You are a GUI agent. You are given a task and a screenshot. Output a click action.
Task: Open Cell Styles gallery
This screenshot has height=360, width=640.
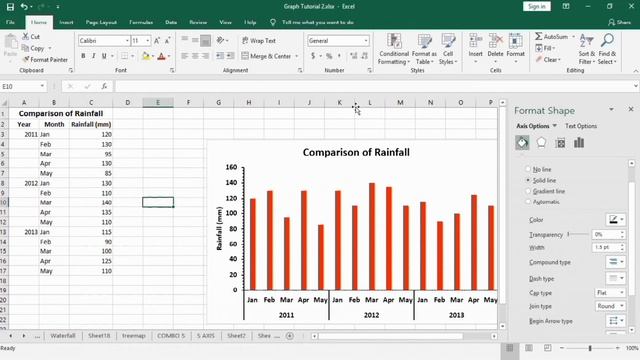tap(448, 49)
